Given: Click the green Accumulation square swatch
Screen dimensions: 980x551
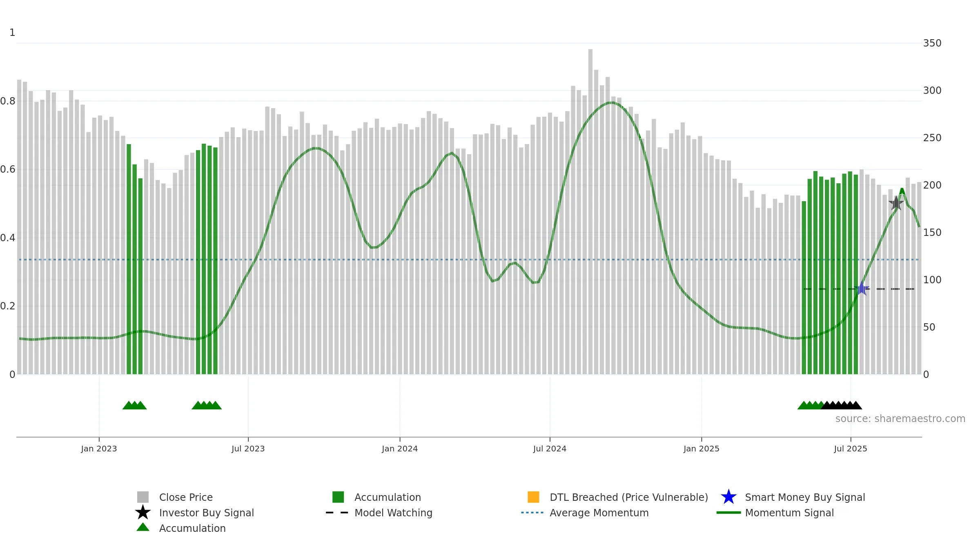Looking at the screenshot, I should coord(338,497).
